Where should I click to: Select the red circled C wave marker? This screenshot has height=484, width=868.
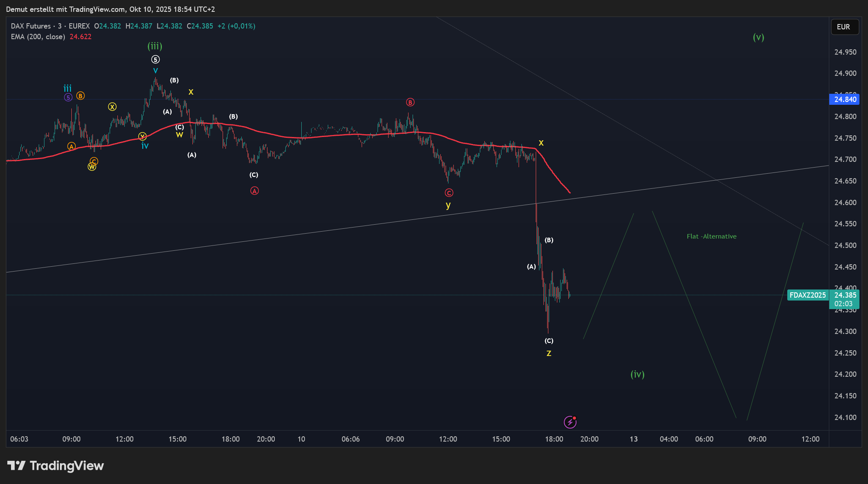[x=449, y=193]
